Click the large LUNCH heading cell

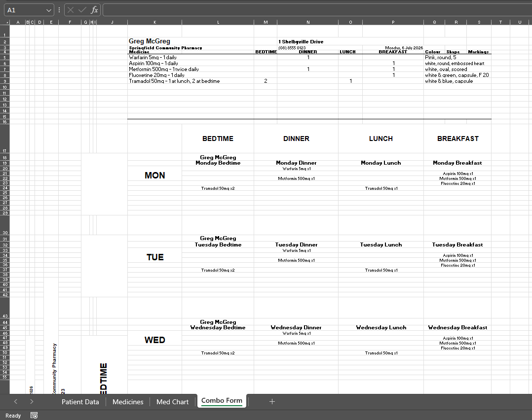[x=381, y=139]
